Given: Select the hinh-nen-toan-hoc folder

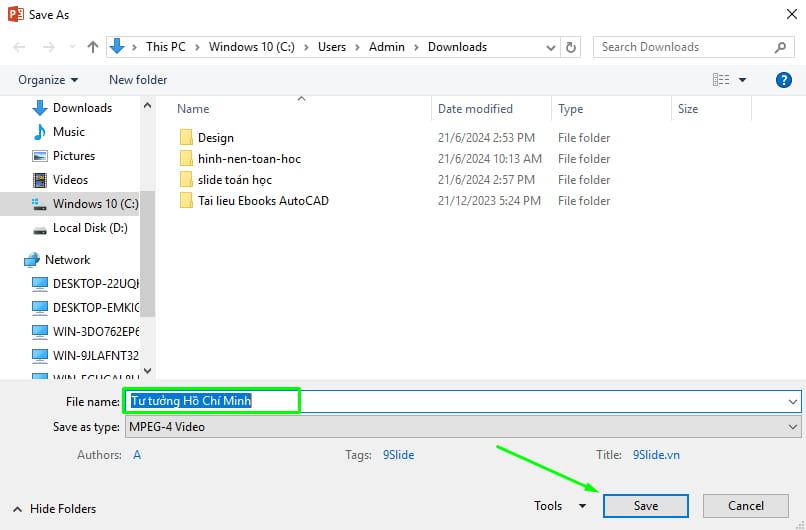Looking at the screenshot, I should point(249,159).
